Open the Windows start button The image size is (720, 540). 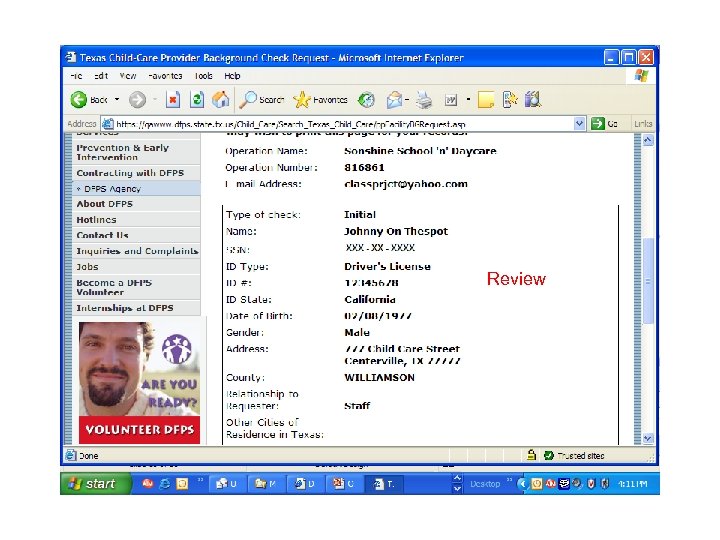click(96, 484)
